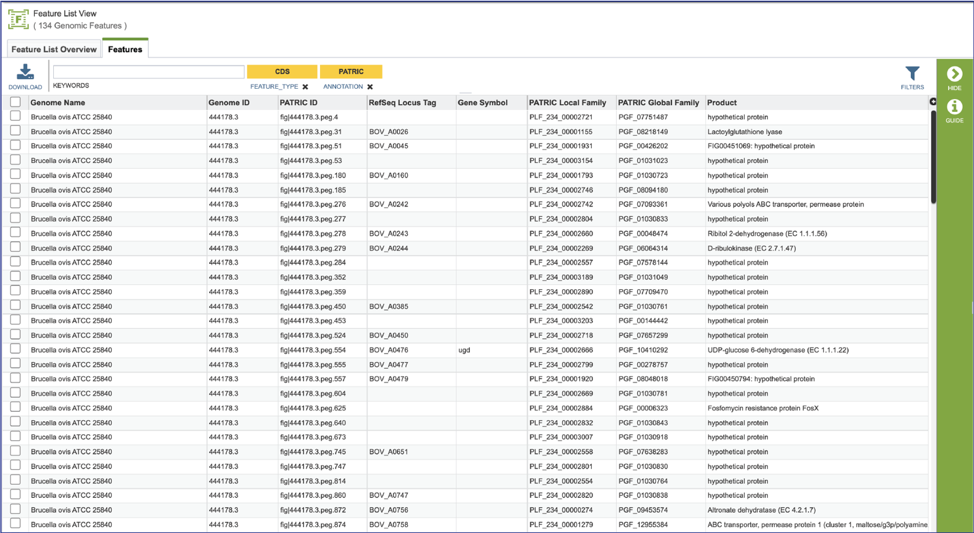Click 'FIG00450794: hypothetical protein' cell
This screenshot has width=974, height=533.
[761, 379]
